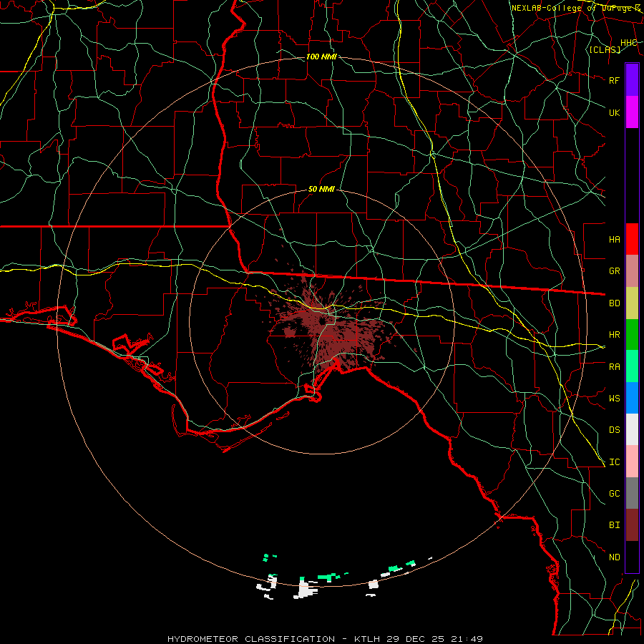
Task: Pick the HR green legend swatch
Action: 632,334
